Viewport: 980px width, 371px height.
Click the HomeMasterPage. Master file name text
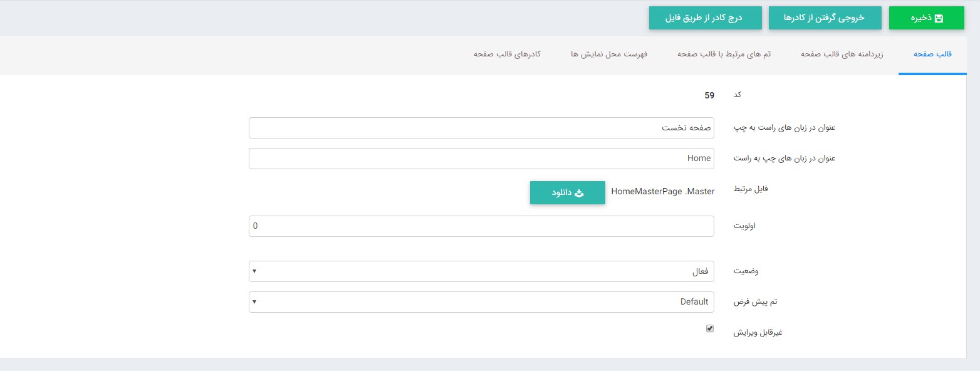tap(662, 192)
